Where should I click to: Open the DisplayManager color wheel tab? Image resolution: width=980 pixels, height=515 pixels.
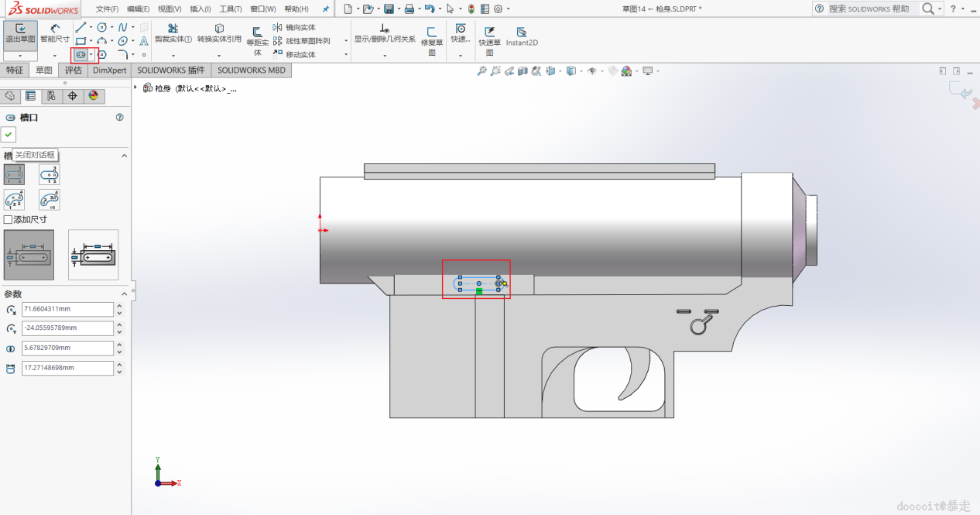point(94,96)
